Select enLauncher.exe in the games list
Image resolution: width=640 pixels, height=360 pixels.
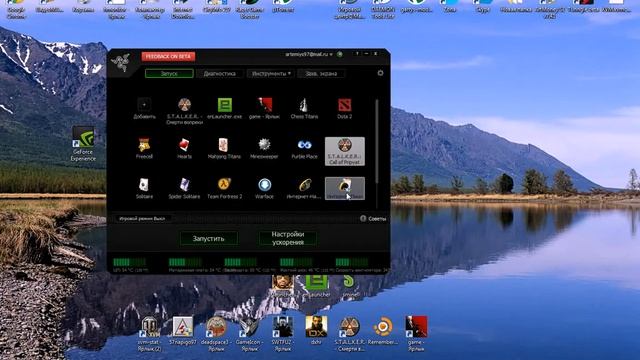[224, 109]
